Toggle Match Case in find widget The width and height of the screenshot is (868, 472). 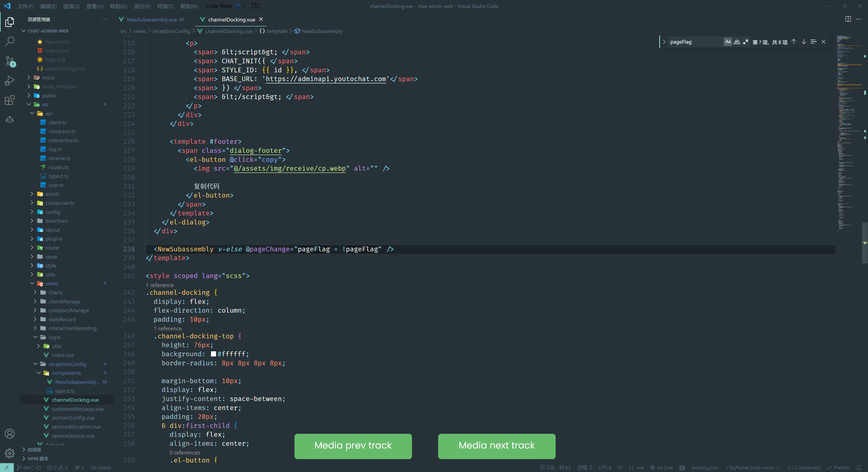pyautogui.click(x=728, y=42)
